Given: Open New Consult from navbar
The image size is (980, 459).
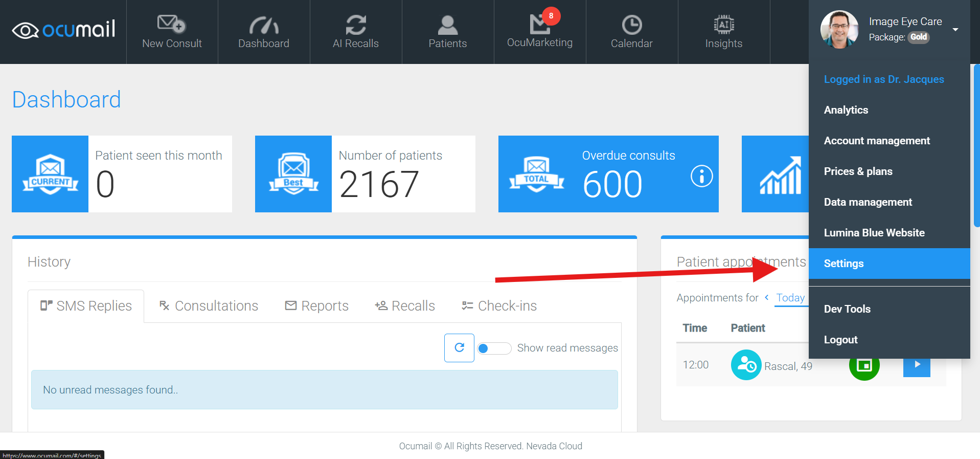Looking at the screenshot, I should [x=172, y=32].
